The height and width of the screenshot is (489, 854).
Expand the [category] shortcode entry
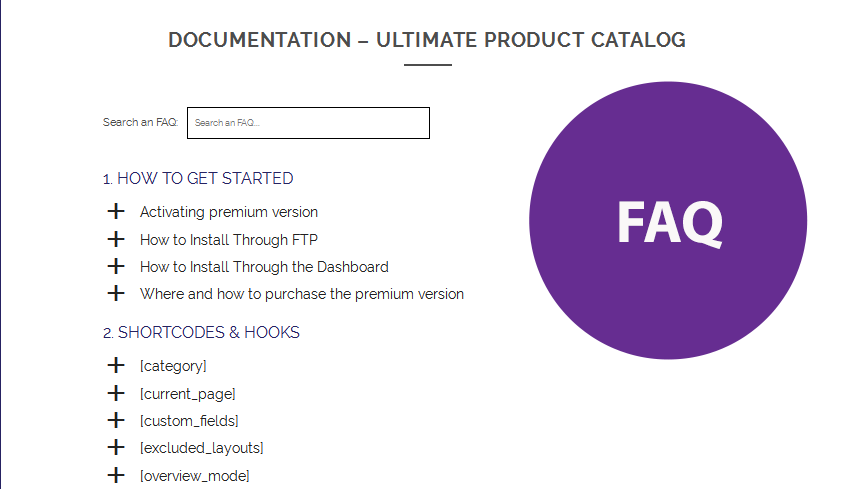pyautogui.click(x=173, y=366)
